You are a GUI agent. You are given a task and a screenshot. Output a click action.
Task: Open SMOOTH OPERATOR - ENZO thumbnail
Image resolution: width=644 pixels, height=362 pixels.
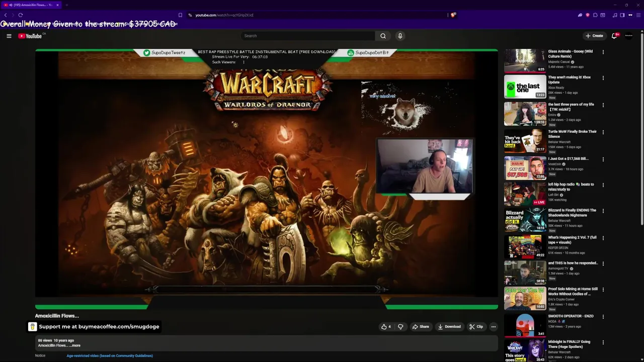(525, 325)
